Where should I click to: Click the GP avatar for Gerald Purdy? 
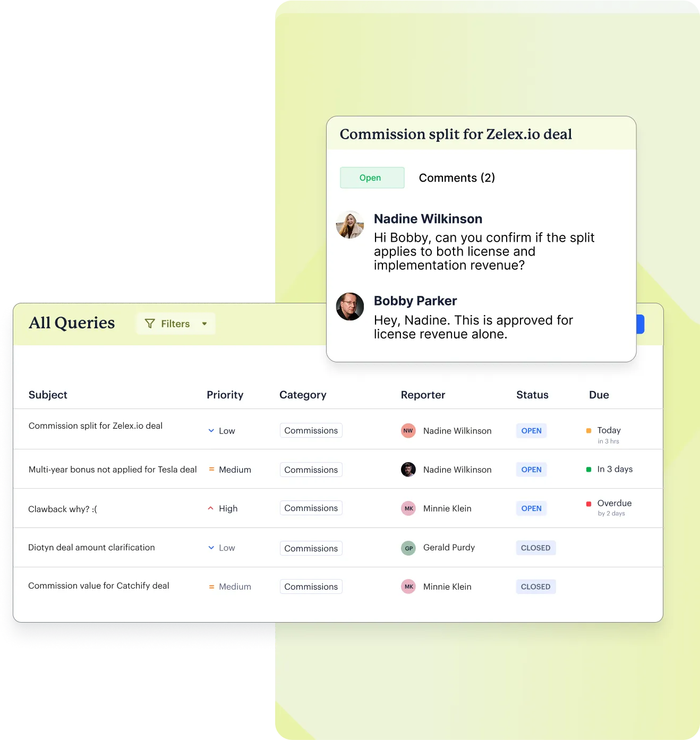tap(408, 548)
